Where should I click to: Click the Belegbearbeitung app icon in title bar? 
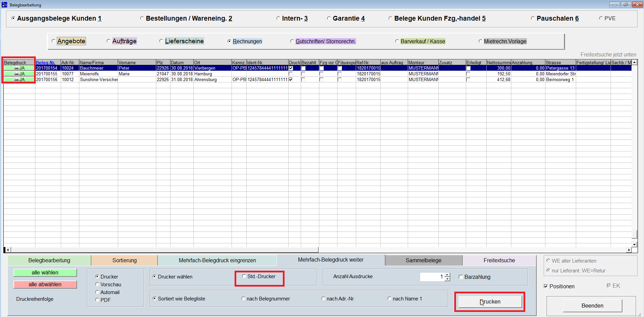(4, 5)
